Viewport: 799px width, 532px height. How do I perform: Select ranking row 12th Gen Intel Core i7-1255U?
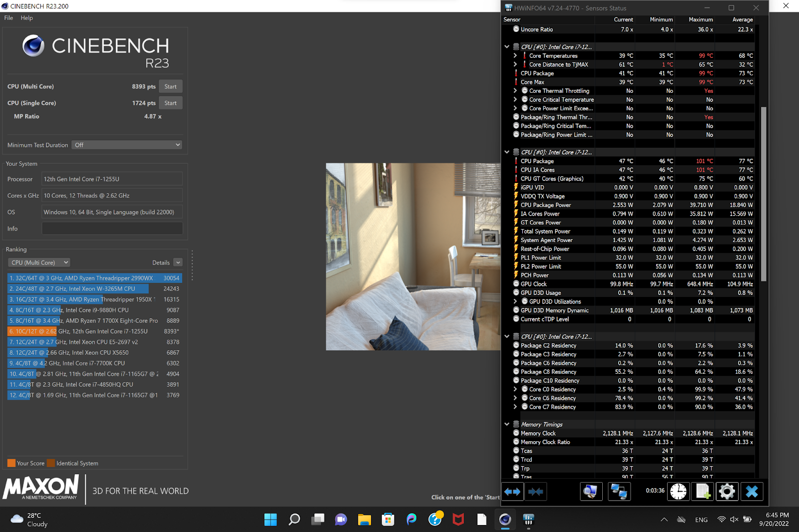pos(95,331)
